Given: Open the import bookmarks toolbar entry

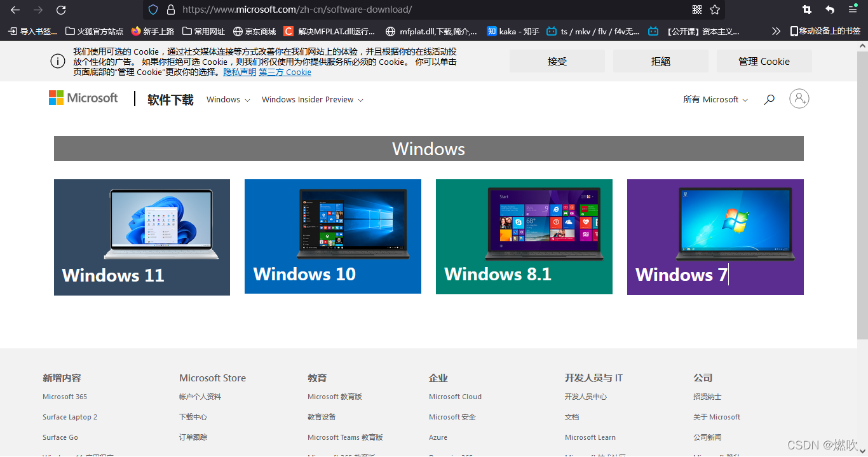Looking at the screenshot, I should 32,31.
